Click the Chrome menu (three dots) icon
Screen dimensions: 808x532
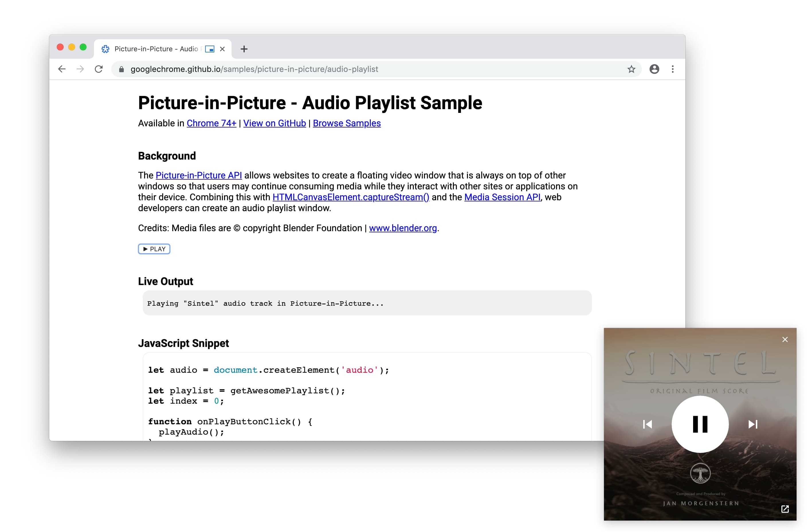[x=672, y=69]
